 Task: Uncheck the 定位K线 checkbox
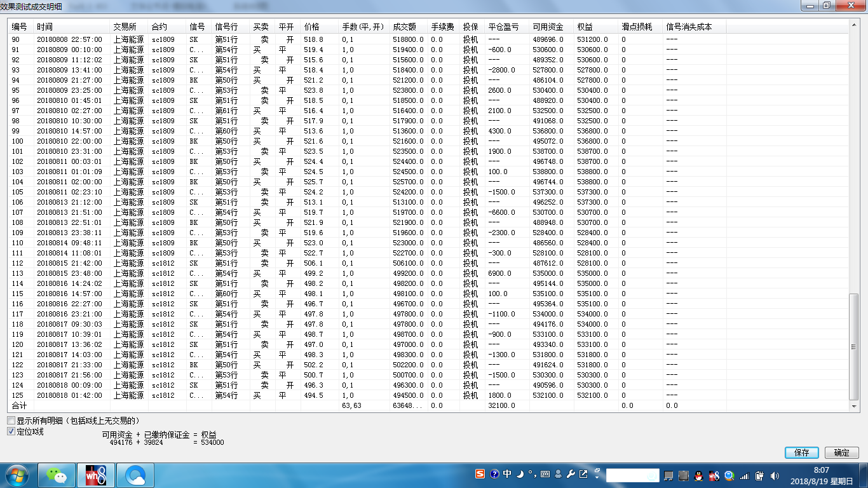(11, 431)
